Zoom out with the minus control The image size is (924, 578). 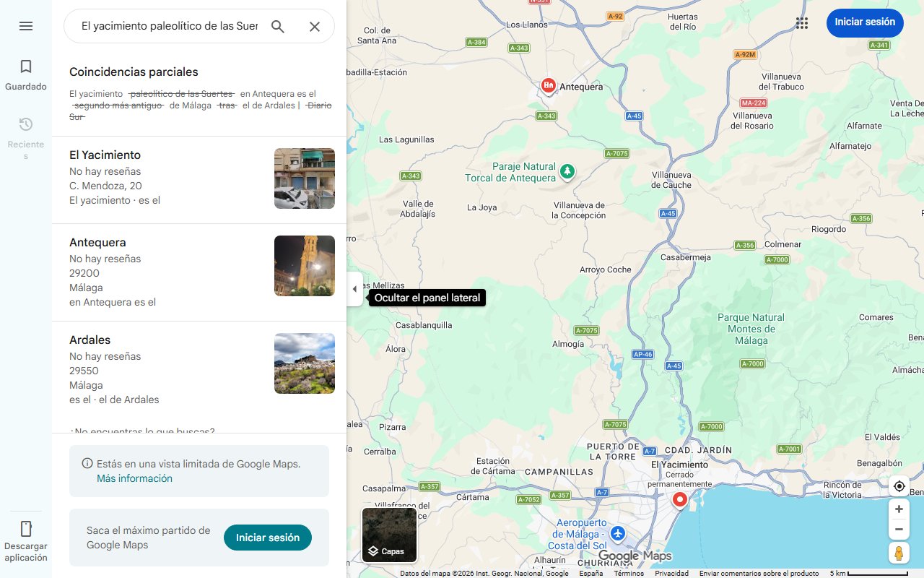tap(899, 529)
